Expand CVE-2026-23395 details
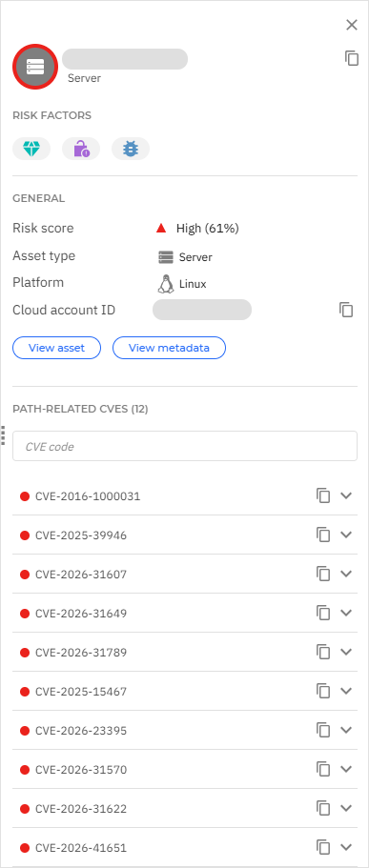The width and height of the screenshot is (369, 868). tap(346, 730)
